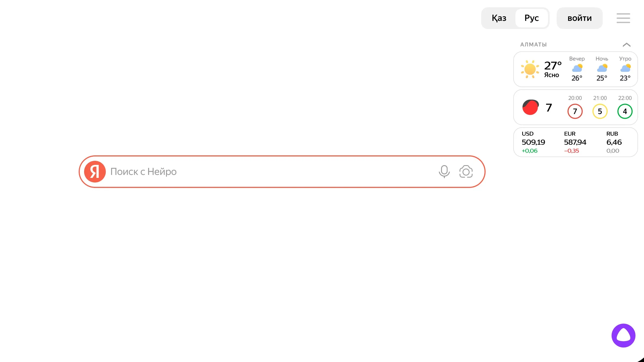Click the red traffic indicator icon

(x=530, y=107)
